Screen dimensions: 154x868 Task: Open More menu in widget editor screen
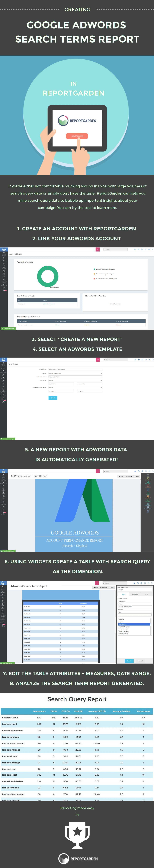(111, 587)
